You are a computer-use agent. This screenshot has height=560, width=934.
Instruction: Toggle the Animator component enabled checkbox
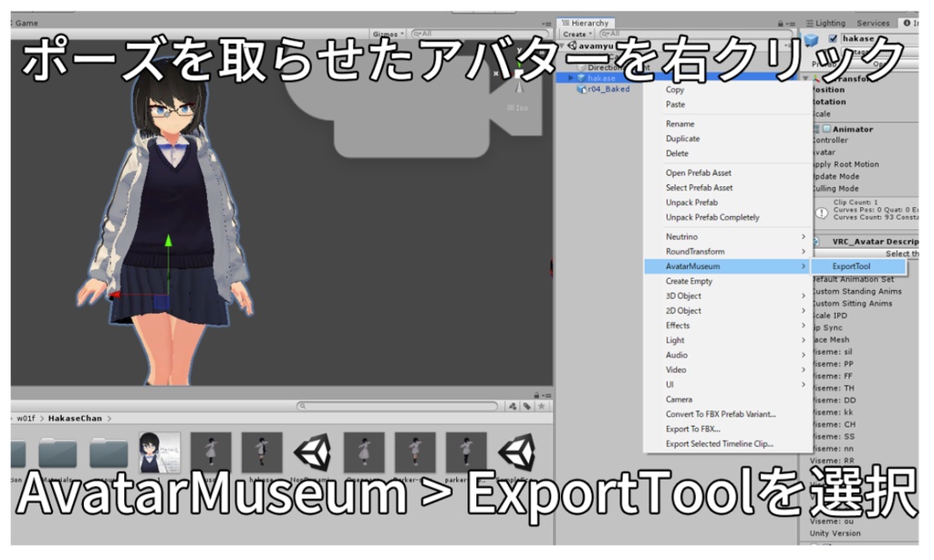826,129
